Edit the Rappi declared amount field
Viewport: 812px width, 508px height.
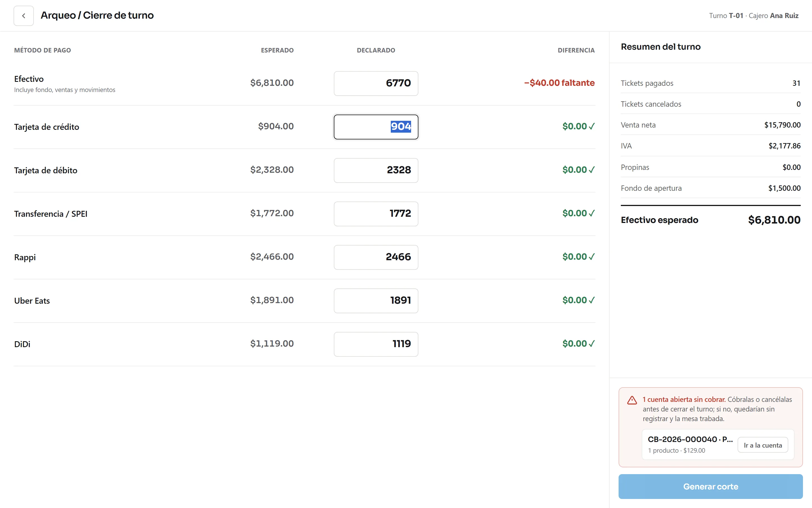click(376, 257)
